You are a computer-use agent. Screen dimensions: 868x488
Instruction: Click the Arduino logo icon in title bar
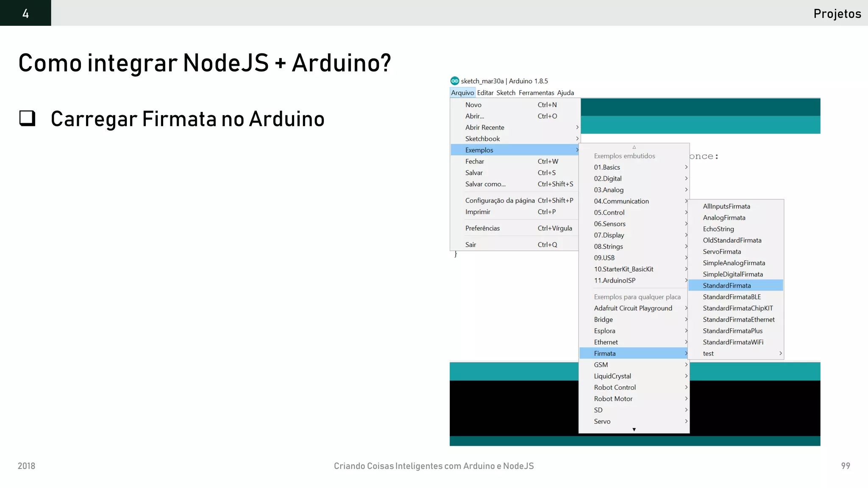pos(455,81)
